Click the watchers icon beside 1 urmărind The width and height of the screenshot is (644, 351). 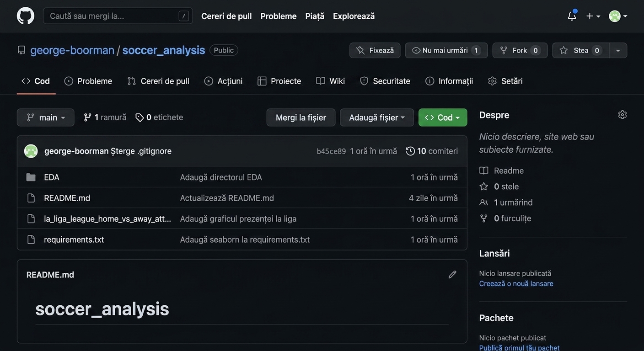pos(484,202)
